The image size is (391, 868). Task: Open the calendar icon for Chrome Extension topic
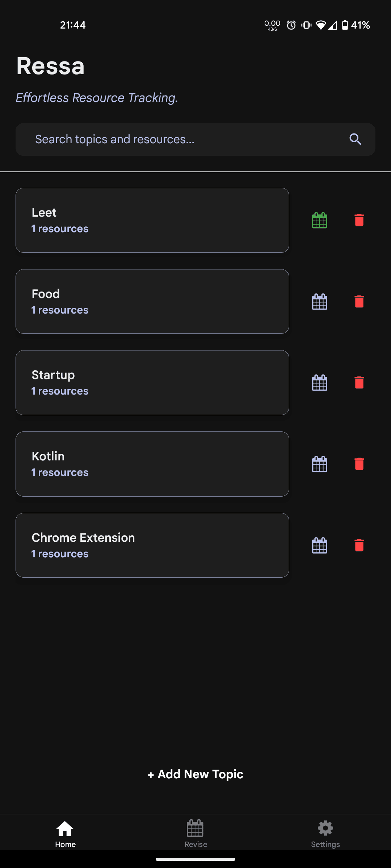(319, 545)
